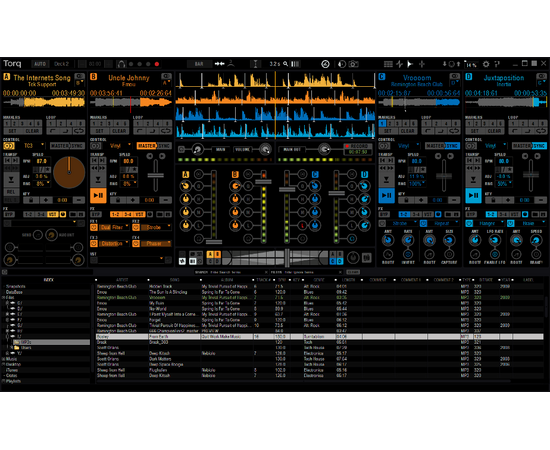This screenshot has height=450, width=550.
Task: Open the gear settings icon in top bar
Action: (486, 64)
